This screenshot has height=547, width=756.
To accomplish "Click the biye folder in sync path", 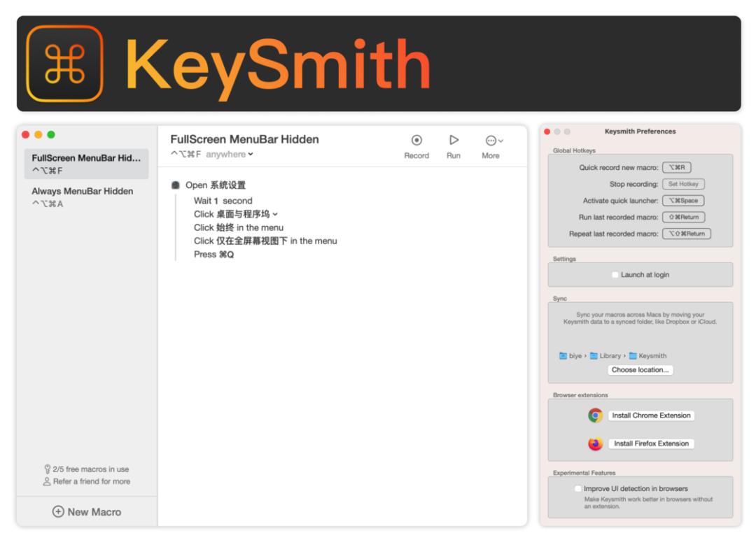I will (571, 356).
